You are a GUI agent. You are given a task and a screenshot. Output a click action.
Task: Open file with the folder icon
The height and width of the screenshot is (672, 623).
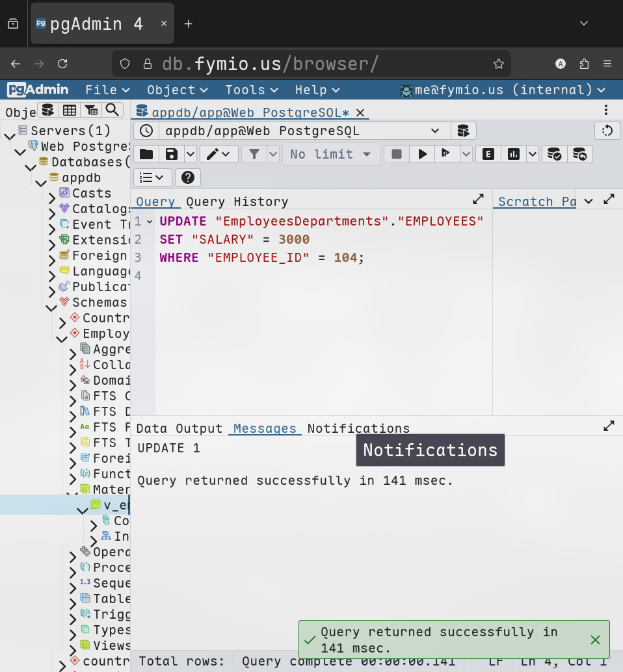(146, 154)
